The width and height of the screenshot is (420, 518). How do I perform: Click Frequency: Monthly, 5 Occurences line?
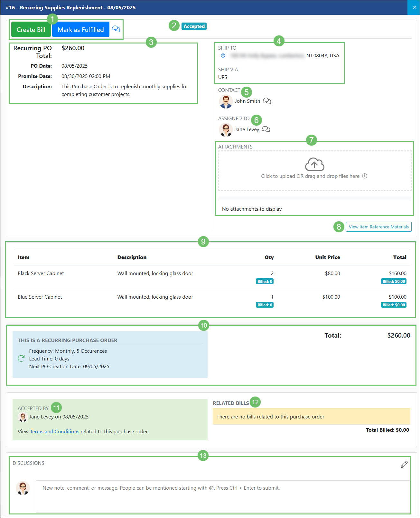click(68, 351)
